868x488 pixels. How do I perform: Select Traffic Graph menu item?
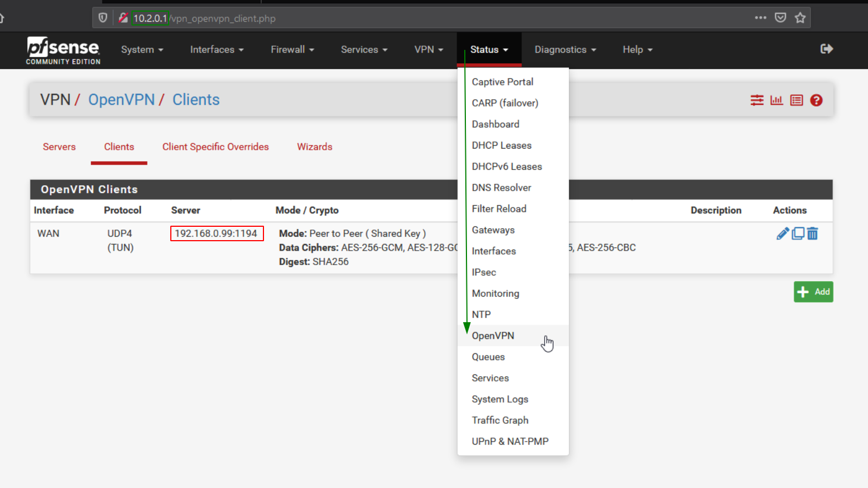click(513, 420)
